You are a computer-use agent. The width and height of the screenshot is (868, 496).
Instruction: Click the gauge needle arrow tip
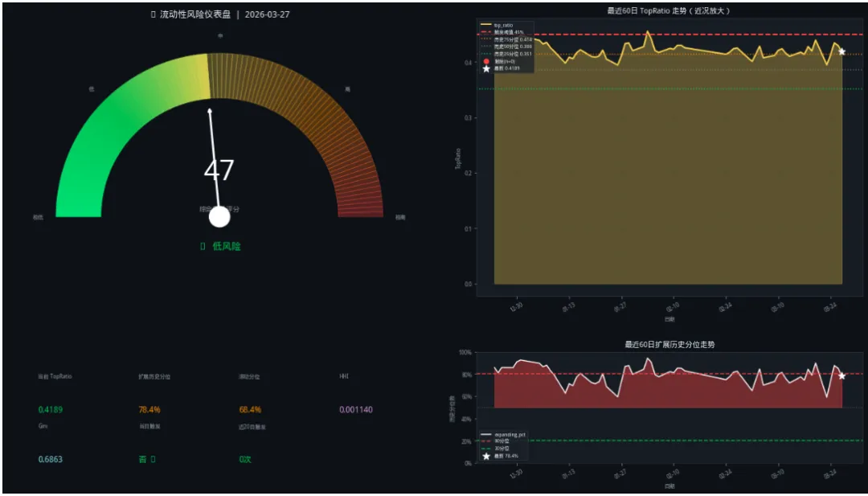[209, 111]
